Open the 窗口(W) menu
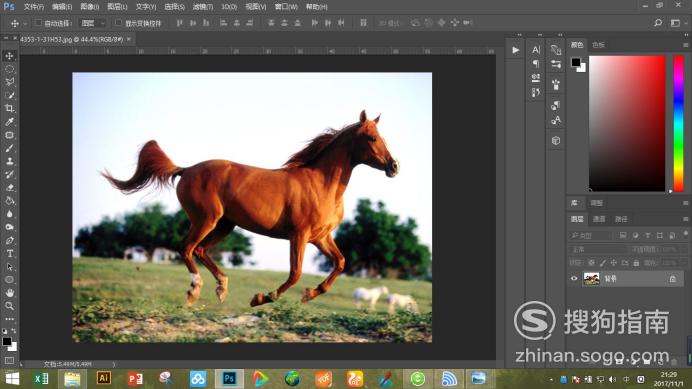This screenshot has width=692, height=389. [x=286, y=7]
